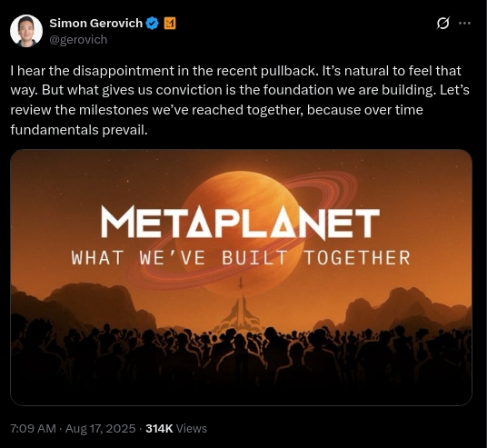Open the three-dot more options menu
Screen dimensions: 487x448
pos(464,24)
